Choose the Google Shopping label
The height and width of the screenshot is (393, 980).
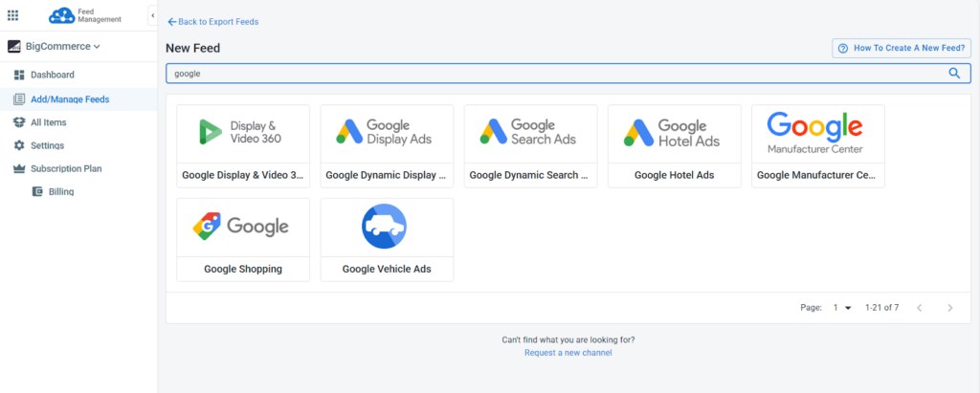click(x=243, y=270)
